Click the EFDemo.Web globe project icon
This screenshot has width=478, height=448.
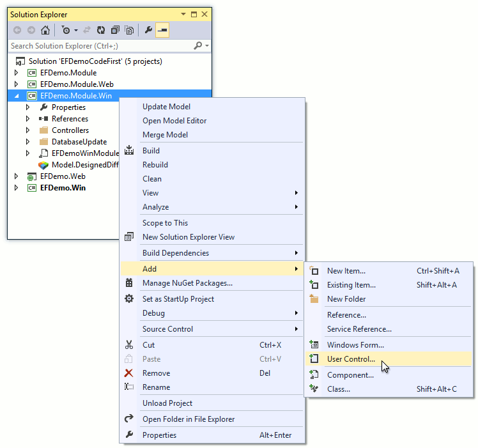pyautogui.click(x=32, y=176)
